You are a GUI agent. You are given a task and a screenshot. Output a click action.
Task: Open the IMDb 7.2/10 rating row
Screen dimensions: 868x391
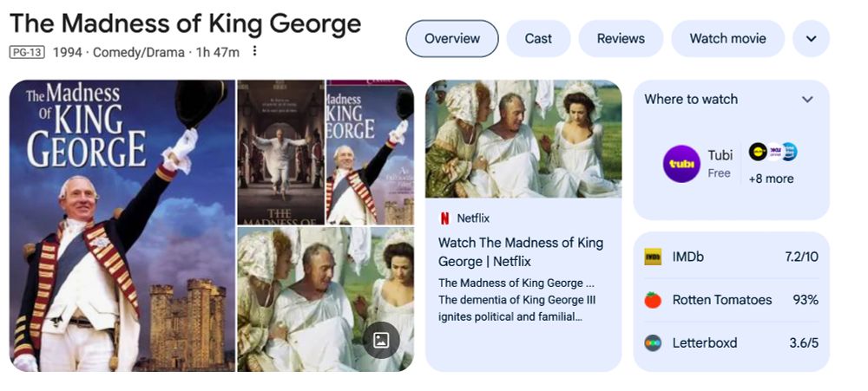[731, 257]
